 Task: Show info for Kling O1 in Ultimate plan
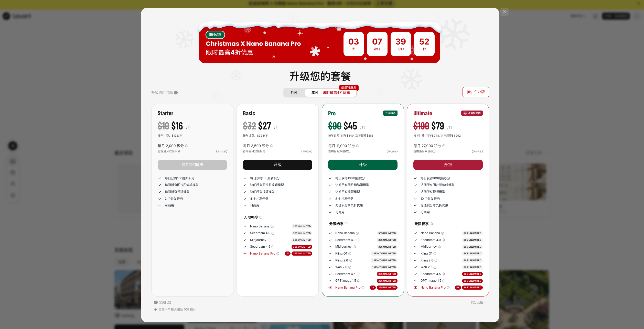point(435,254)
